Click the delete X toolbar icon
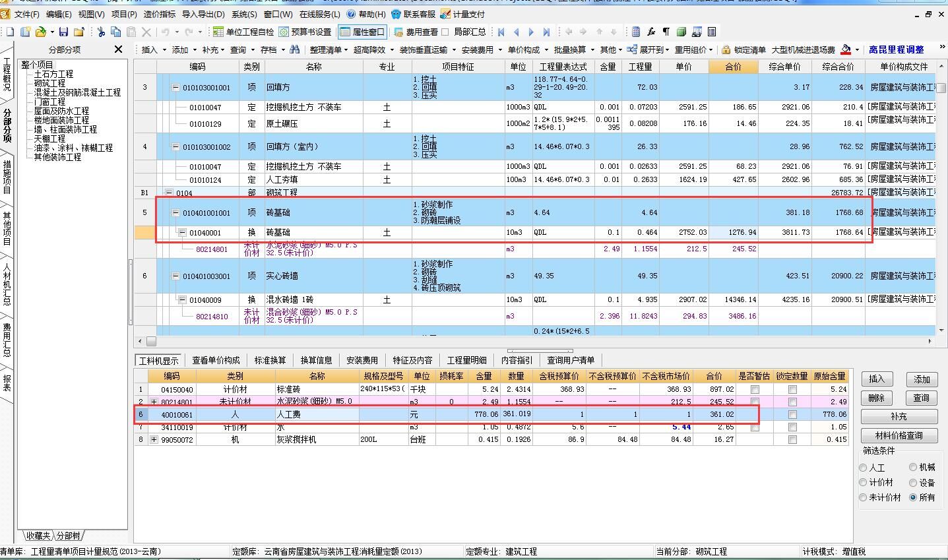 (x=146, y=32)
